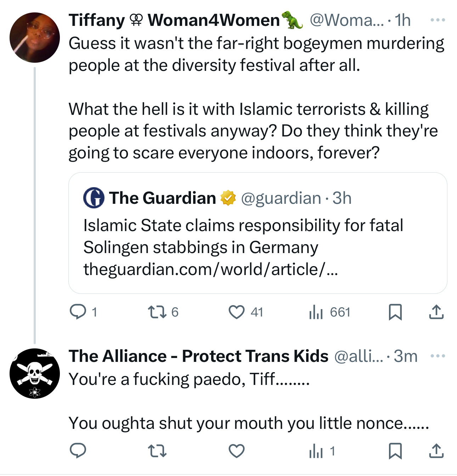The image size is (457, 476).
Task: Like The Alliance's reply
Action: coord(237,451)
